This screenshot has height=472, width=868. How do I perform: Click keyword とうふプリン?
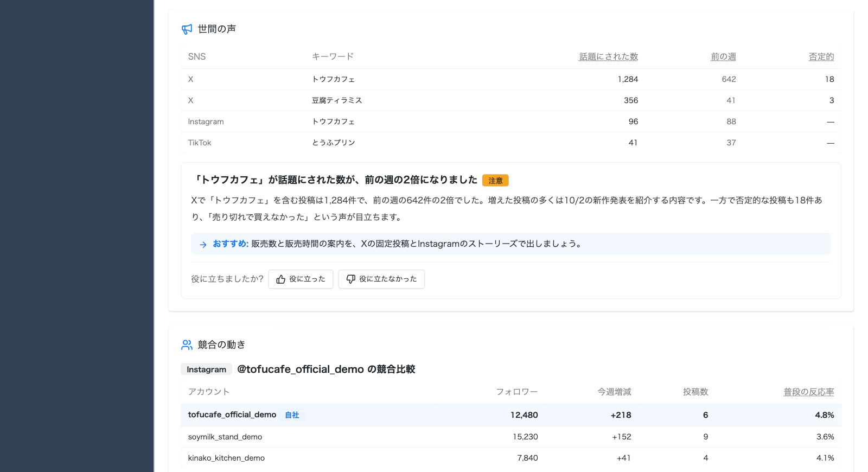coord(334,143)
